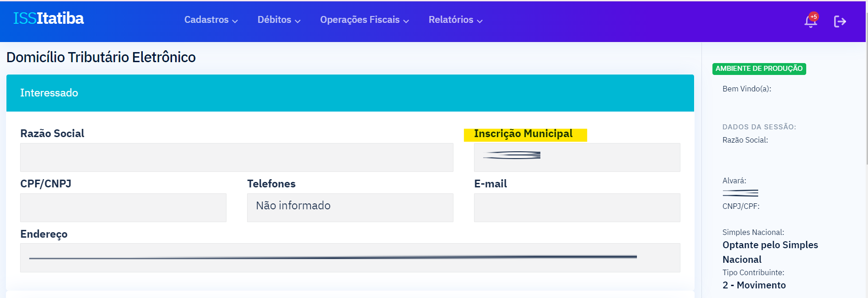This screenshot has height=298, width=868.
Task: Click the Telefones field showing Não informado
Action: click(x=350, y=208)
